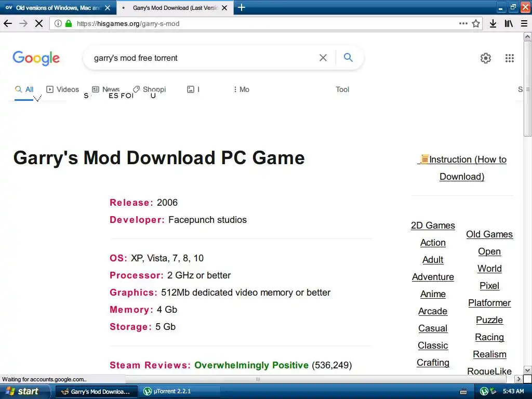
Task: Open the Images tab icon
Action: click(x=191, y=89)
